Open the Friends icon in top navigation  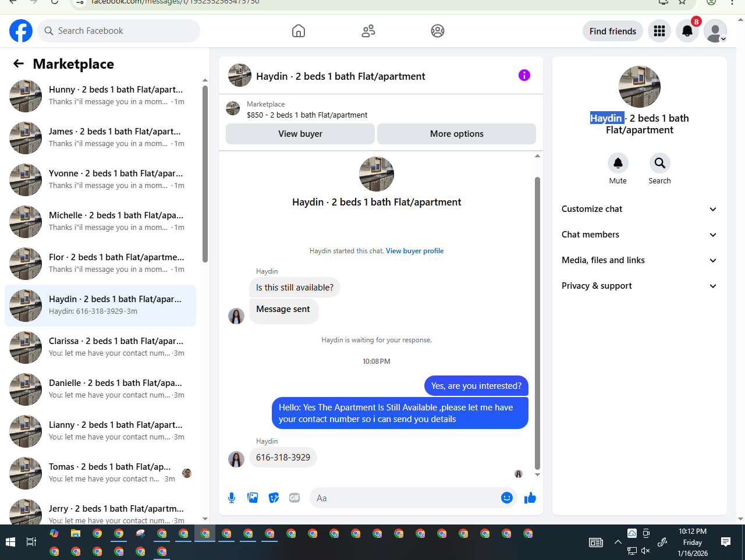pos(368,31)
